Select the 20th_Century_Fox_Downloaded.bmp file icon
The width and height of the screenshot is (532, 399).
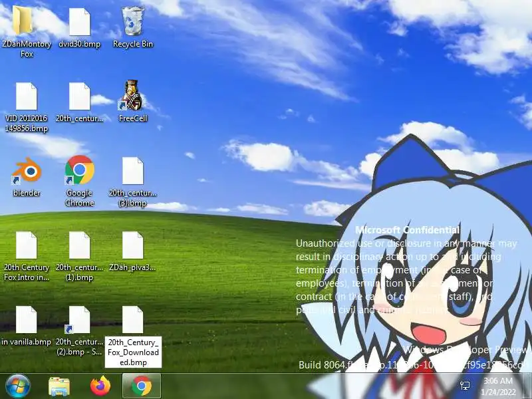[132, 320]
